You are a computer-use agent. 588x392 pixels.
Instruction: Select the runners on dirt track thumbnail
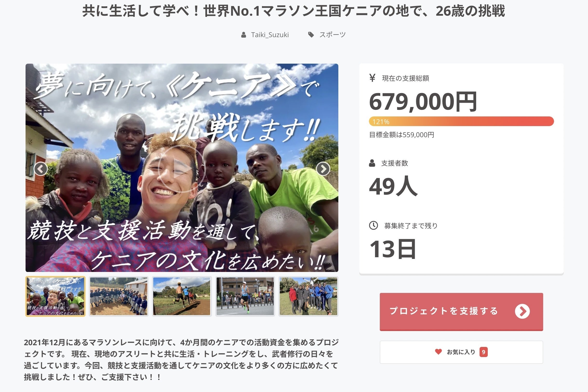click(x=182, y=296)
